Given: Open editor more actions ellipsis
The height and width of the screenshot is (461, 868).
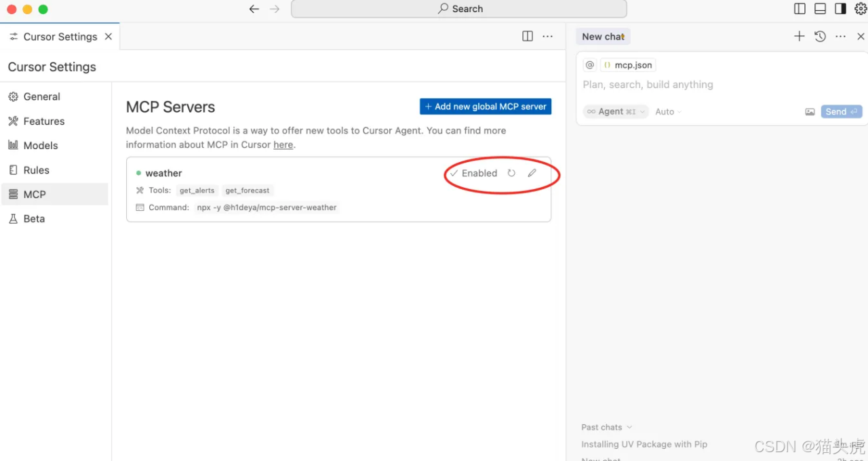Looking at the screenshot, I should [548, 37].
